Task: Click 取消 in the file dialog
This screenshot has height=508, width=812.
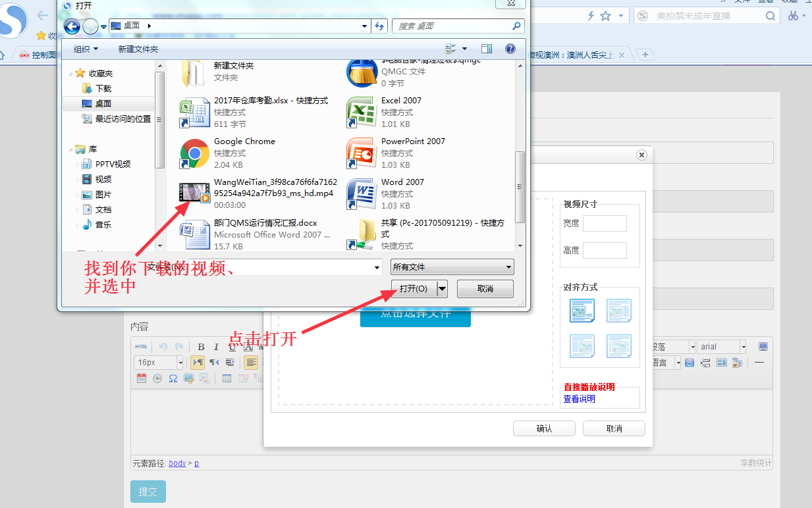Action: pos(485,288)
